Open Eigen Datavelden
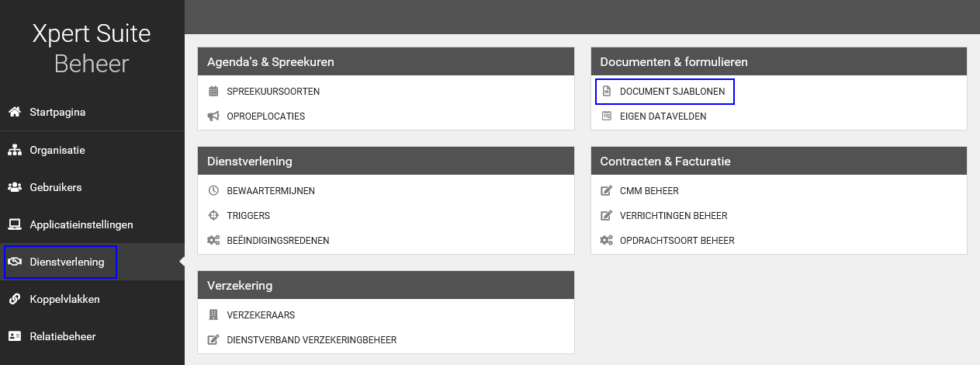The width and height of the screenshot is (980, 365). [663, 116]
